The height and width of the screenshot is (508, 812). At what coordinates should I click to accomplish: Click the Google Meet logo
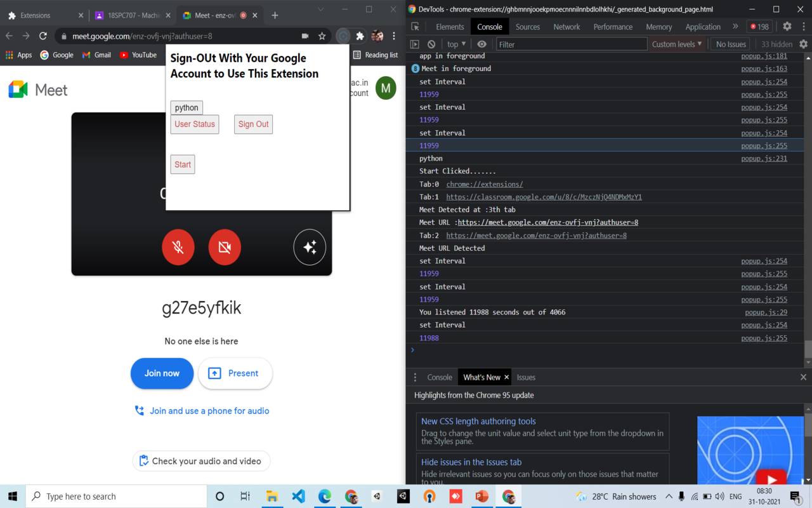tap(38, 90)
